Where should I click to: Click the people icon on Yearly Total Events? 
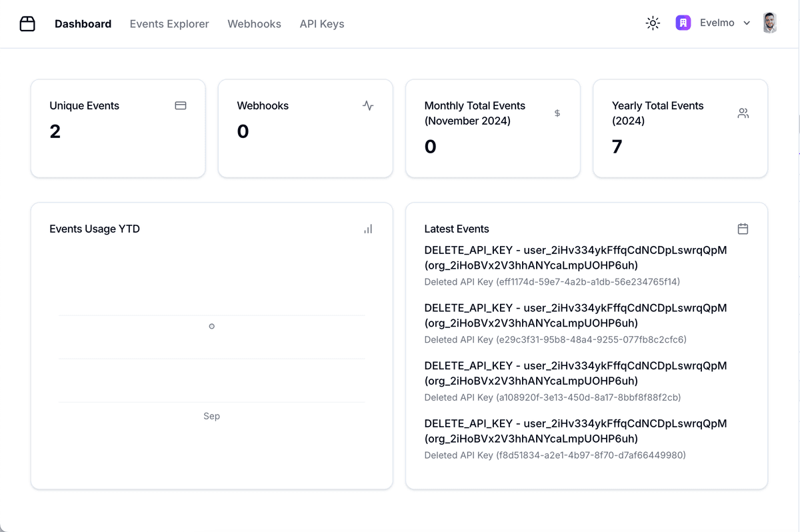(743, 113)
